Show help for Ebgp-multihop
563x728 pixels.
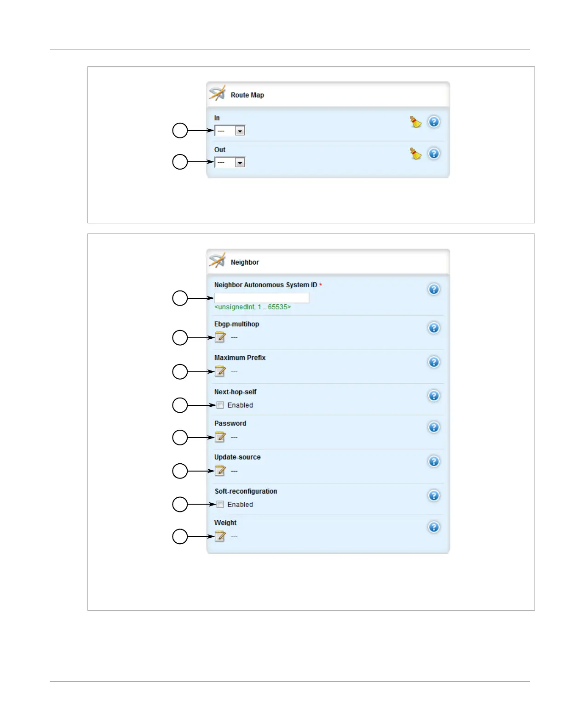click(434, 328)
